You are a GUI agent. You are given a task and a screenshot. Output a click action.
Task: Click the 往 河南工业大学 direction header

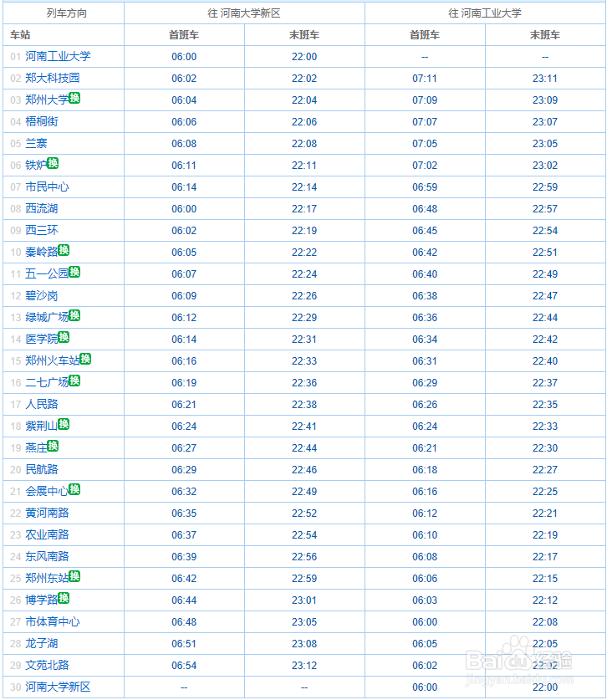tap(485, 13)
